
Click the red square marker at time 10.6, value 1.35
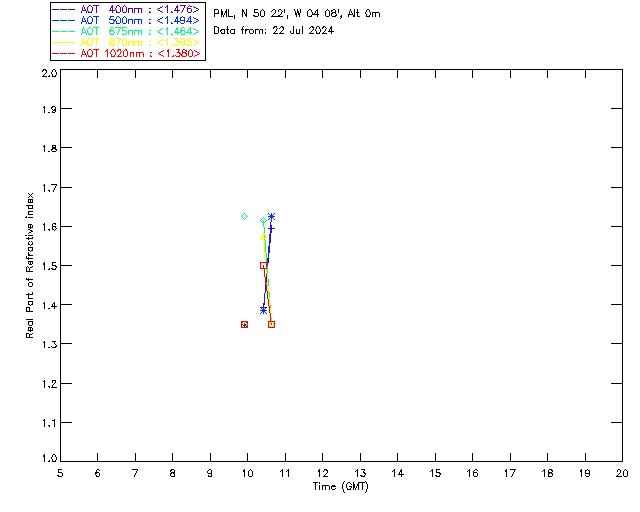pyautogui.click(x=271, y=325)
